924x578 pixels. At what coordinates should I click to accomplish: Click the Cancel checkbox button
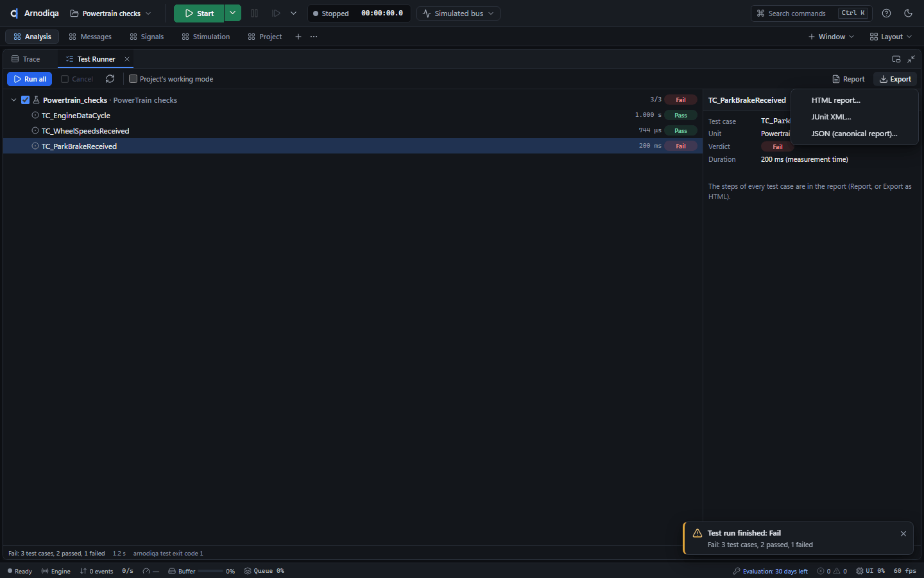point(77,79)
